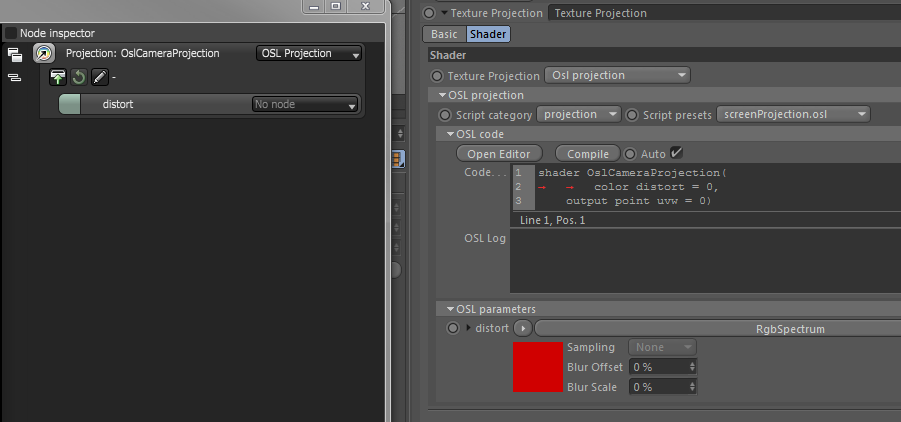Click the distort round arrow button

(523, 329)
